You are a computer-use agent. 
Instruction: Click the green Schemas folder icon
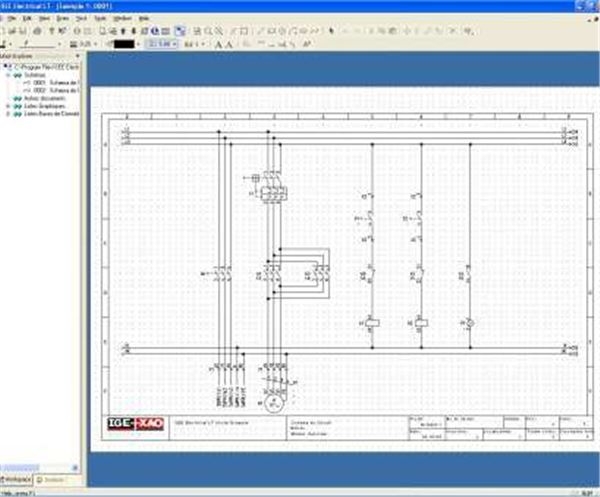(x=18, y=75)
